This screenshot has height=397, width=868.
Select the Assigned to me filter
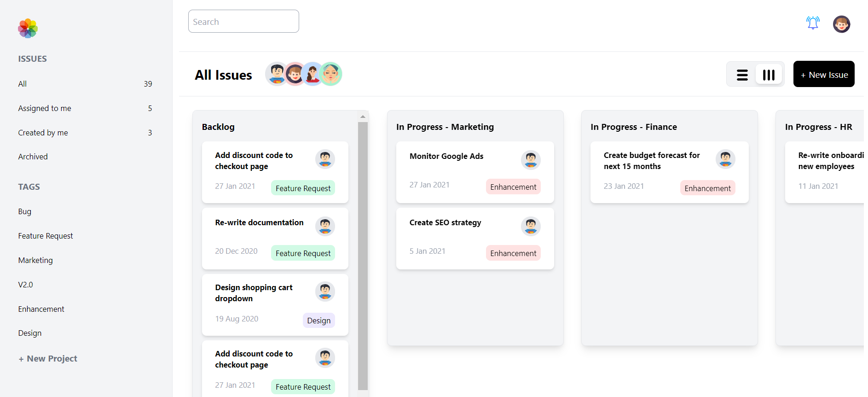click(x=45, y=108)
